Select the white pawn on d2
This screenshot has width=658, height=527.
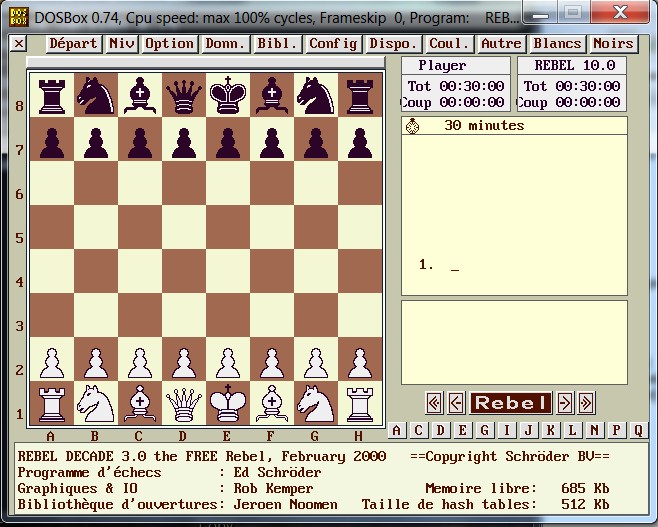pos(184,361)
